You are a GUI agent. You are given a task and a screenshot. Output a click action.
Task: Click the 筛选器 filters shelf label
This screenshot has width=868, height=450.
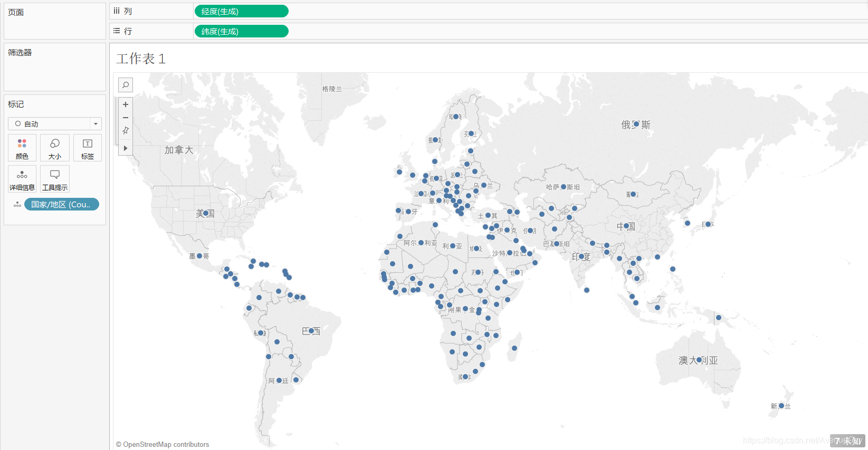pyautogui.click(x=20, y=52)
